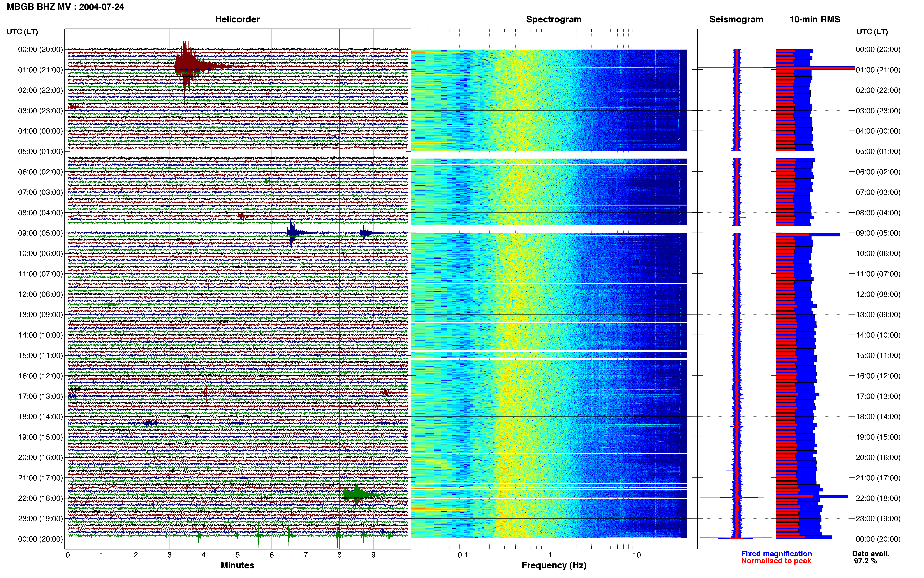
Task: Click the 'Normalised to peak' legend text
Action: [776, 561]
